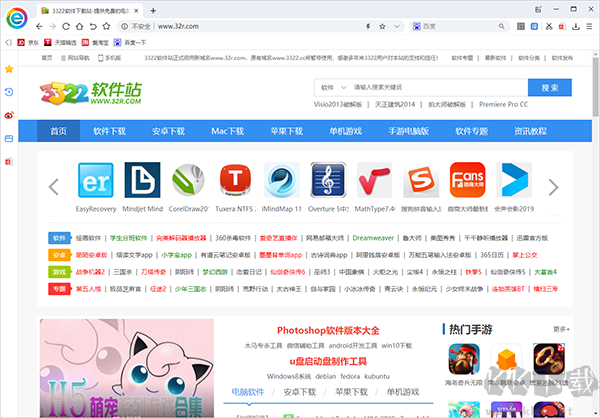The image size is (600, 418).
Task: Click the undo closed tab arrow icon
Action: [x=93, y=26]
